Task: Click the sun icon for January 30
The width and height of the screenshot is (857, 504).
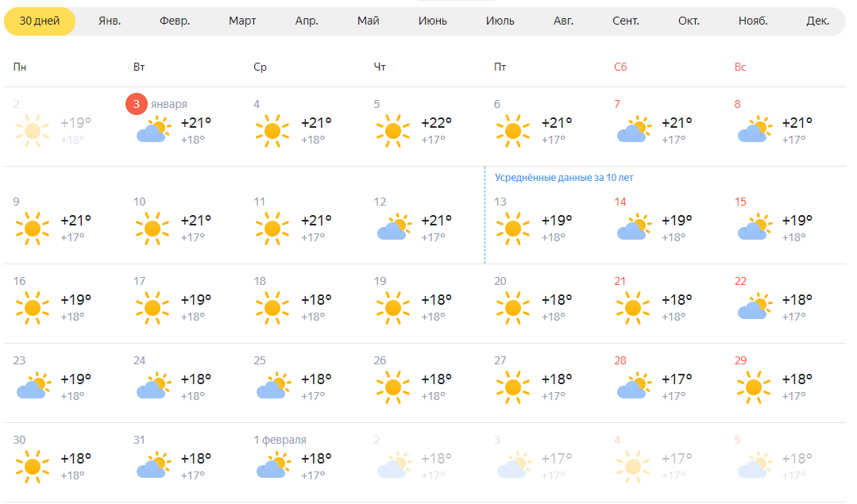Action: 32,466
